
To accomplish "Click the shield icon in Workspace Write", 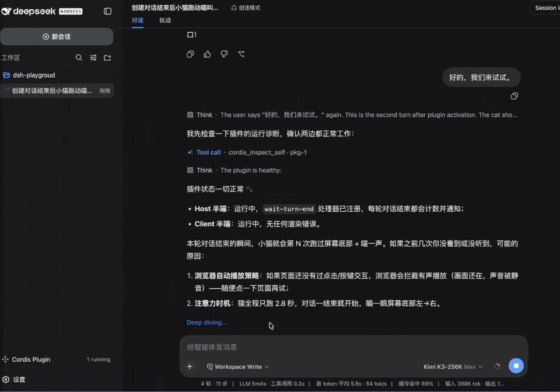I will click(x=209, y=367).
